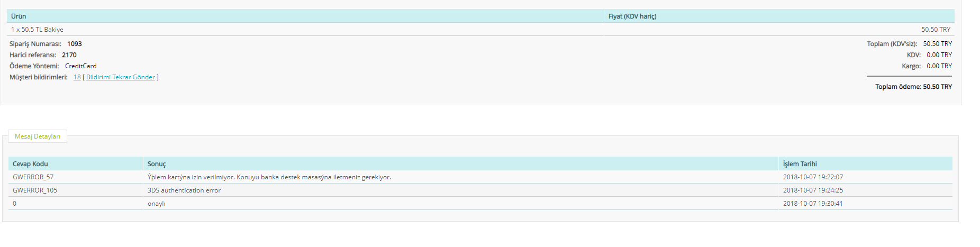The height and width of the screenshot is (247, 980).
Task: Click the 3DS authentication error result
Action: (x=184, y=190)
